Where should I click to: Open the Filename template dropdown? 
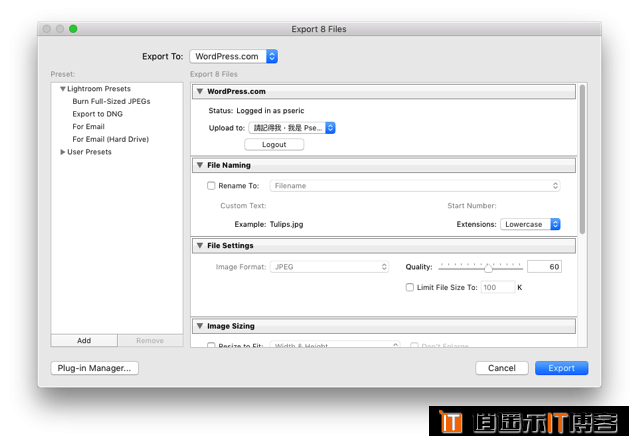[415, 186]
